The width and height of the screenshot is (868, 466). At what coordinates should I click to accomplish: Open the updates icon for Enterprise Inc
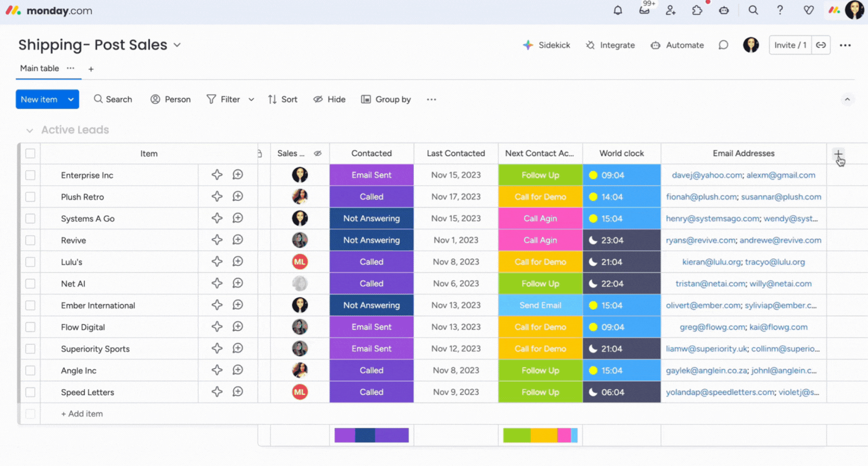tap(238, 175)
